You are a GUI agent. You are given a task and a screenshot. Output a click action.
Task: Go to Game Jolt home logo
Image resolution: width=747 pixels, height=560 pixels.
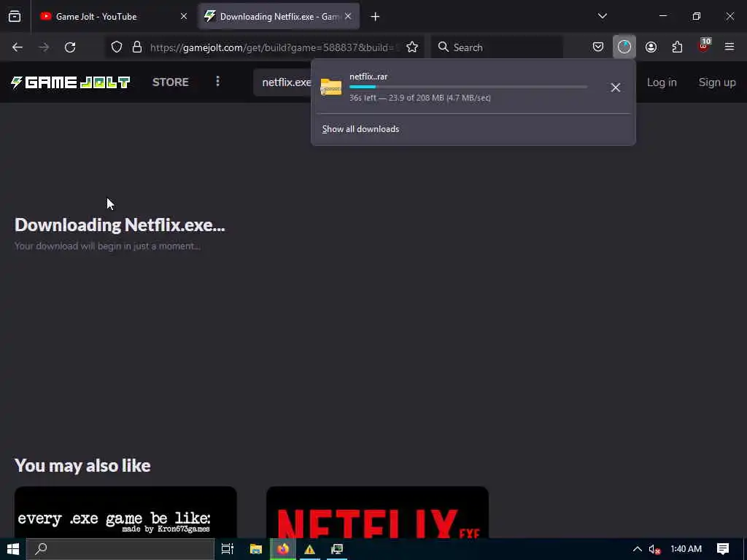71,82
